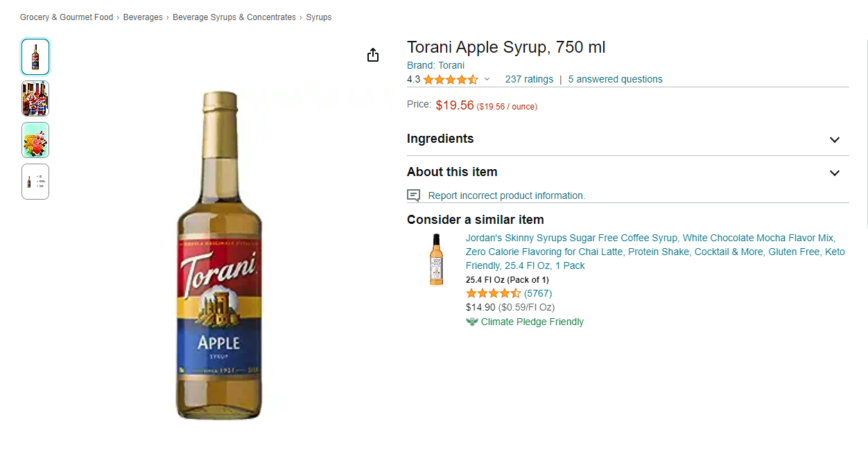Go to Grocery & Gourmet Food breadcrumb

[x=67, y=17]
